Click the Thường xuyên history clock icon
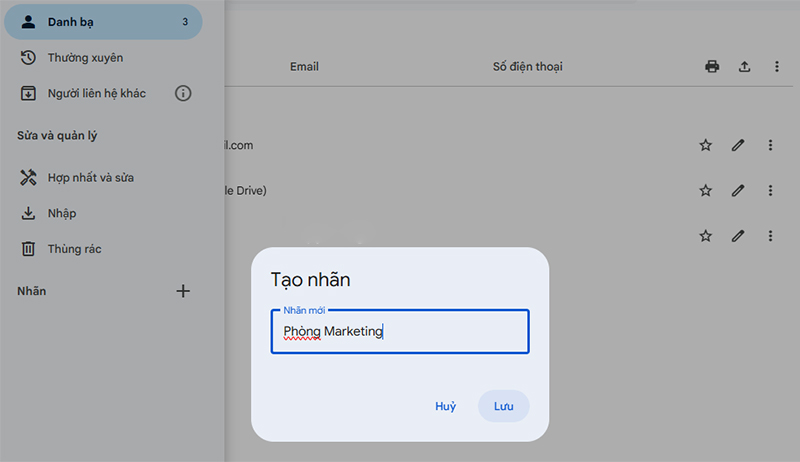 tap(28, 58)
